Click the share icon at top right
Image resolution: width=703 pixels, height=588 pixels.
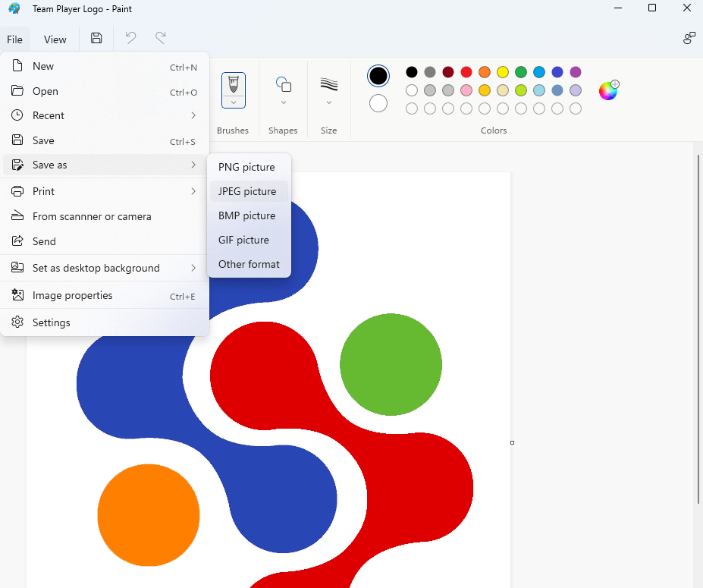pos(689,38)
